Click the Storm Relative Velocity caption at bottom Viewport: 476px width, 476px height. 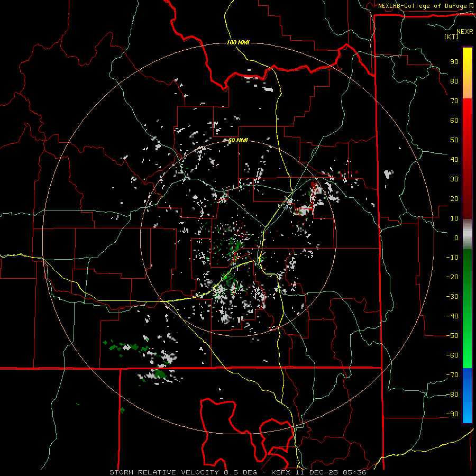tap(237, 472)
